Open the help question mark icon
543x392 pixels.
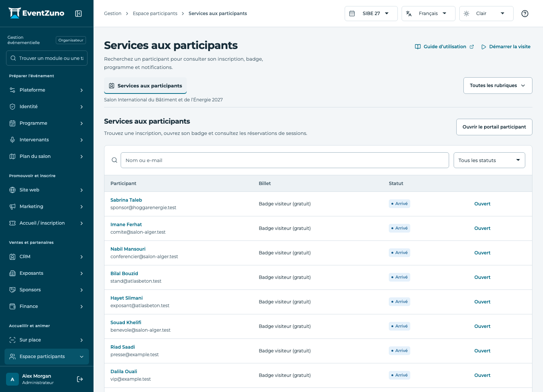coord(525,14)
